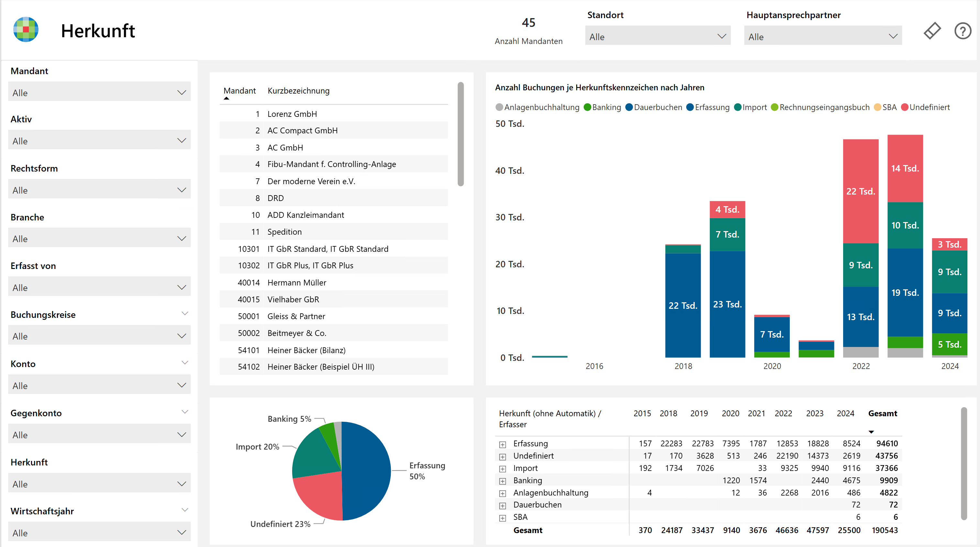This screenshot has width=980, height=547.
Task: Expand the Import row plus icon
Action: tap(502, 469)
